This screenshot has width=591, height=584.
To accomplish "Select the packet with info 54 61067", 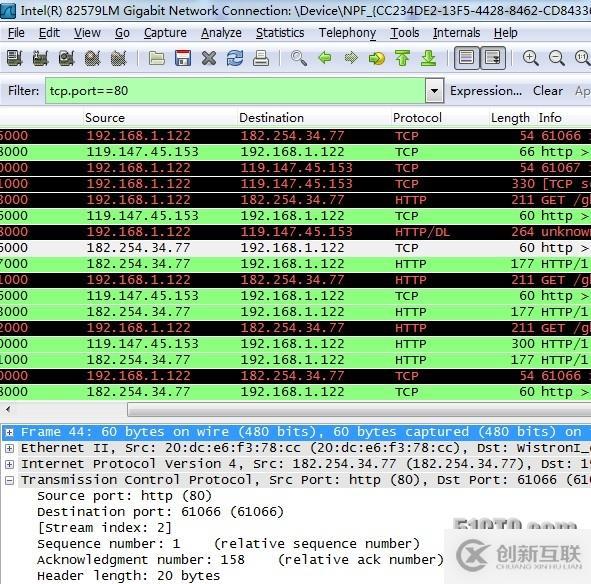I will (x=296, y=168).
